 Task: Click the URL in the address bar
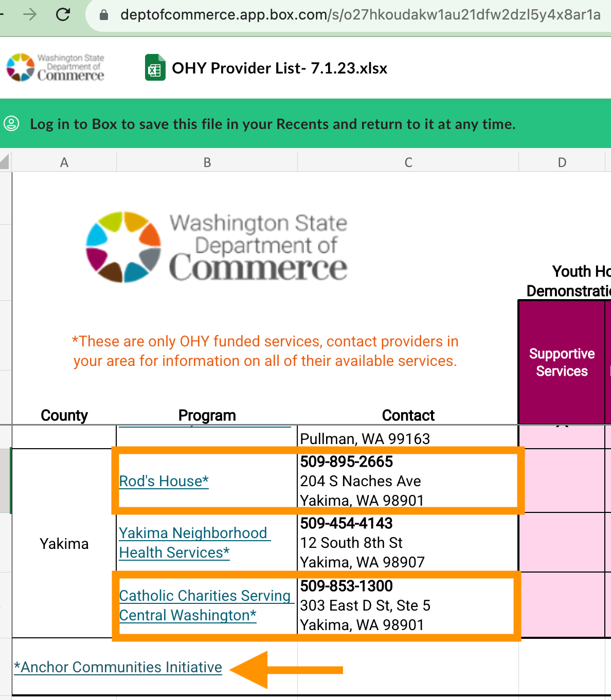tap(360, 15)
